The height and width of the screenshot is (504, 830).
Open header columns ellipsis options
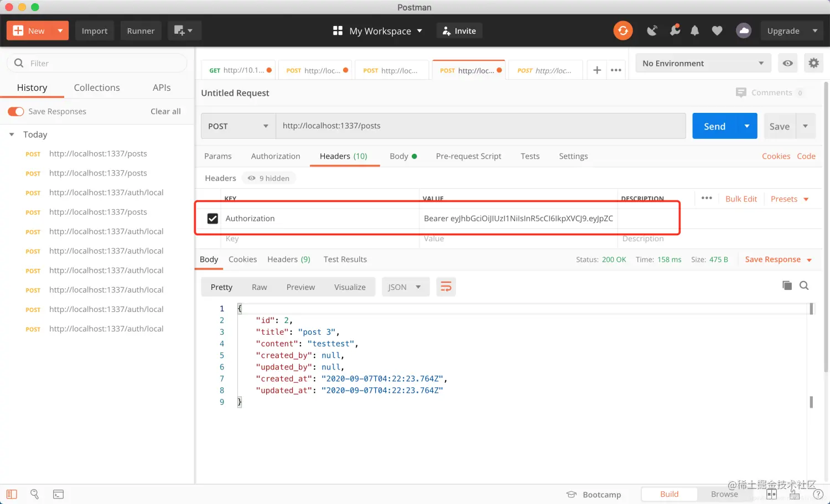pyautogui.click(x=707, y=198)
